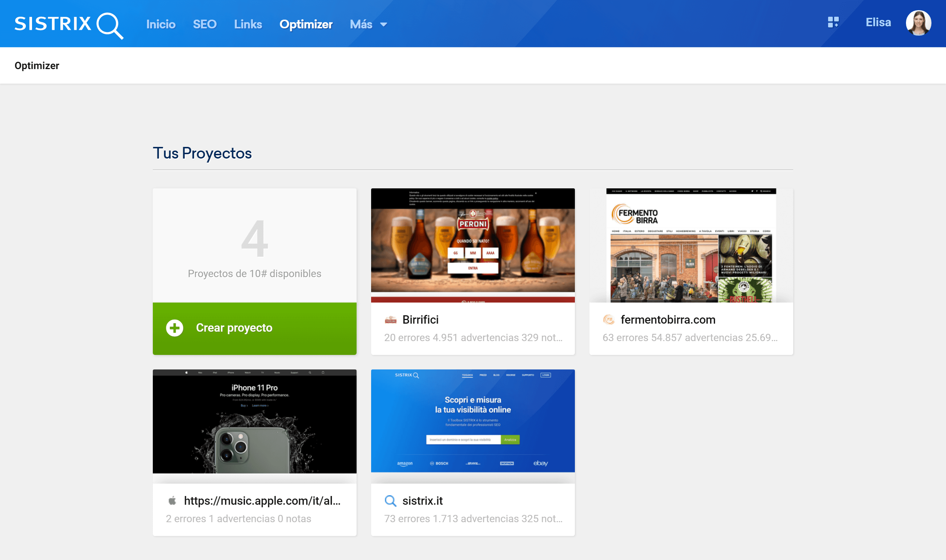The width and height of the screenshot is (946, 560).
Task: Click the Apple logo favicon
Action: click(172, 501)
